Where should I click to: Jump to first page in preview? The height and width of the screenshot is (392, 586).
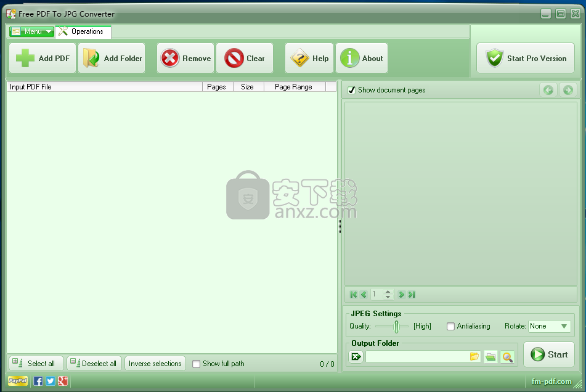pyautogui.click(x=354, y=295)
